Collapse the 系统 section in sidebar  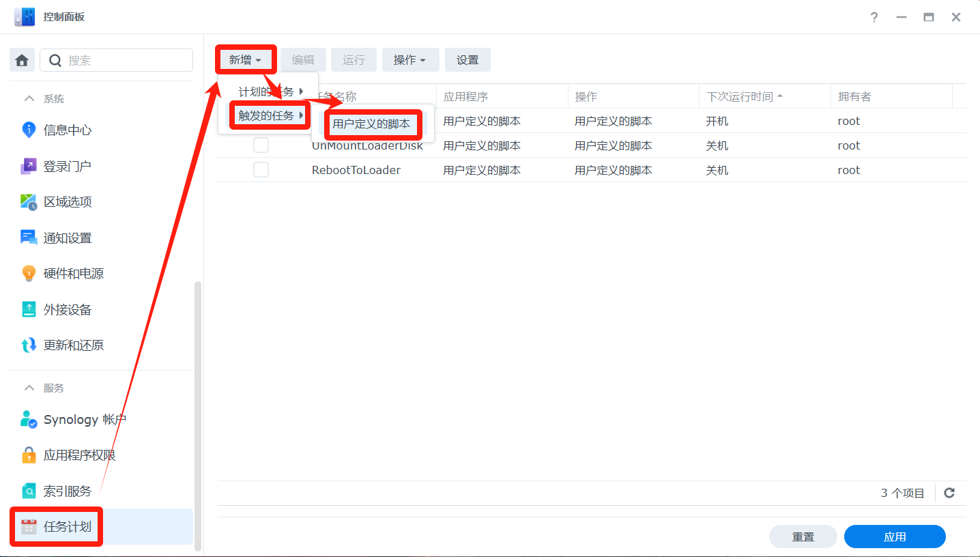pos(29,99)
